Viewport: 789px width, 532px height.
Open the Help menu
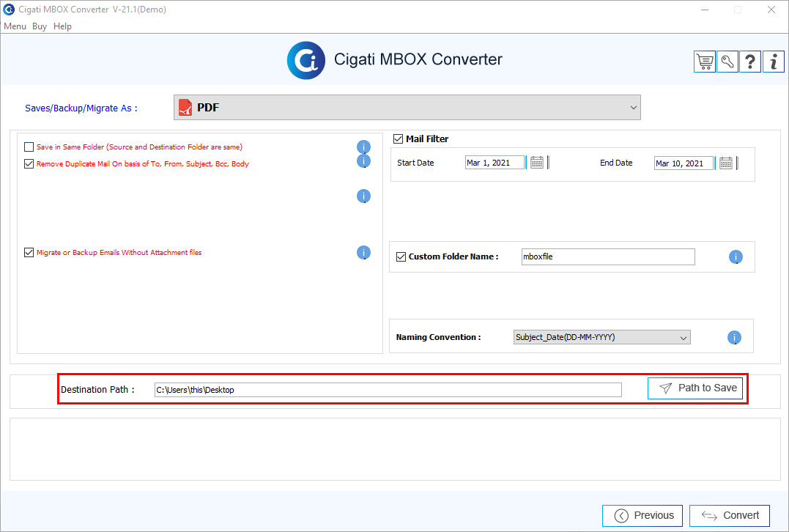pos(62,26)
